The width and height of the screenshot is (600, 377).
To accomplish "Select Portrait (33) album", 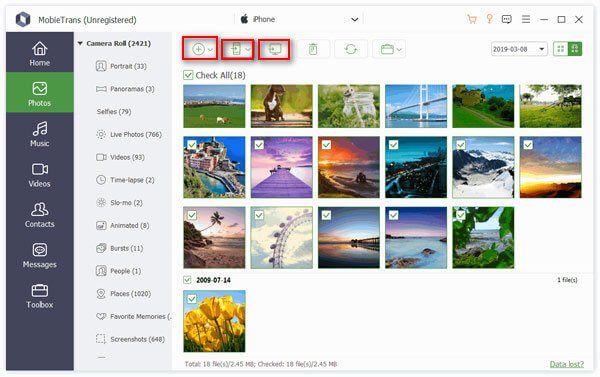I will pyautogui.click(x=121, y=66).
